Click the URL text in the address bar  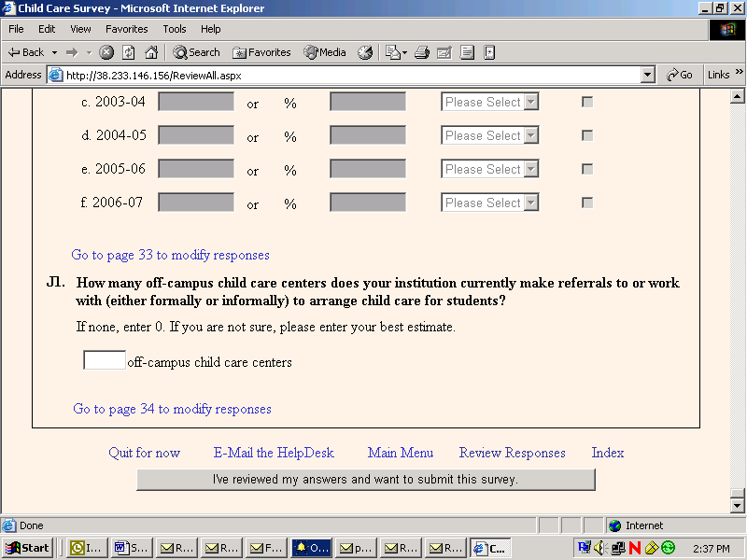point(154,76)
